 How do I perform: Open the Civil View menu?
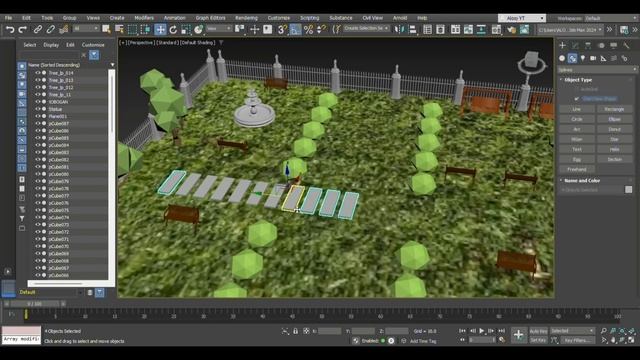372,18
